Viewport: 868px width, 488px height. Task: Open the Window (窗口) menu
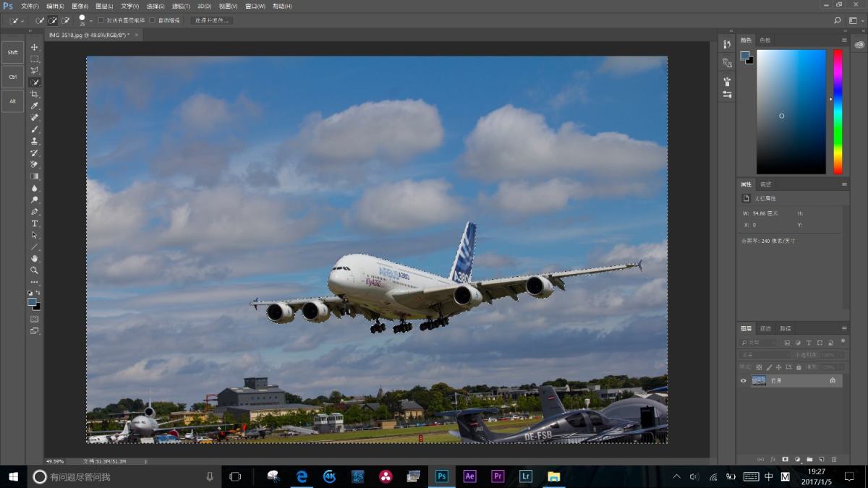click(255, 6)
